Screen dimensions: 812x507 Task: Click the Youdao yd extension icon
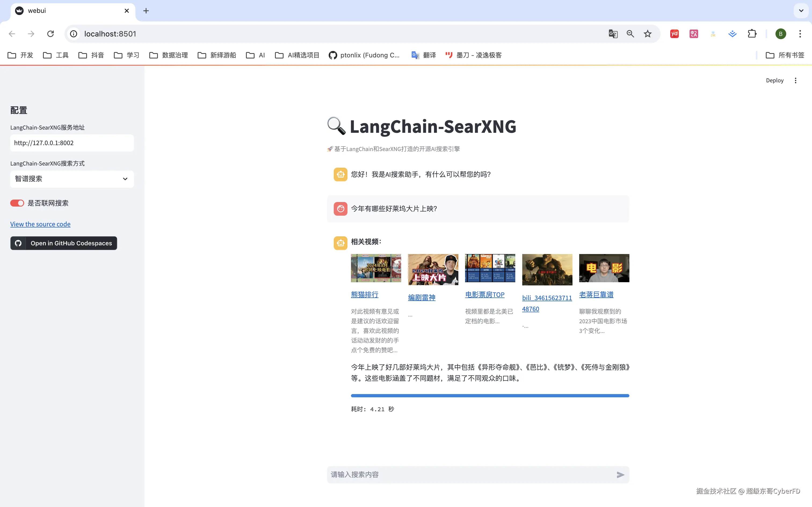click(674, 34)
